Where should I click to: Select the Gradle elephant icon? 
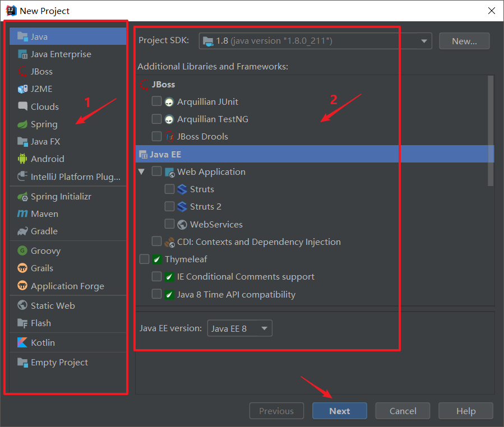[x=22, y=231]
